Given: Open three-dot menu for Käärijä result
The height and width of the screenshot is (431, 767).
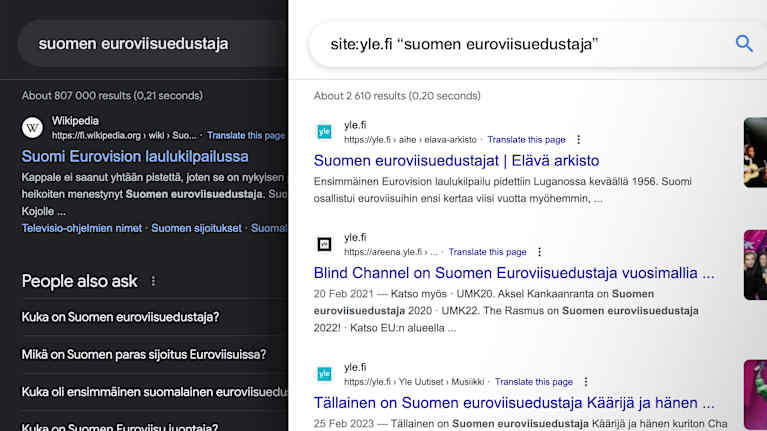Looking at the screenshot, I should coord(586,382).
